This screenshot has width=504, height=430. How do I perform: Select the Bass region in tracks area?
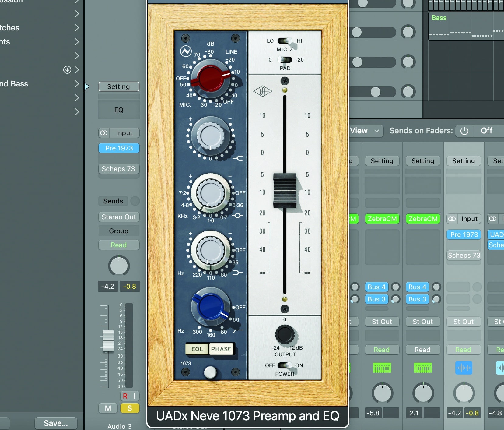pyautogui.click(x=466, y=26)
